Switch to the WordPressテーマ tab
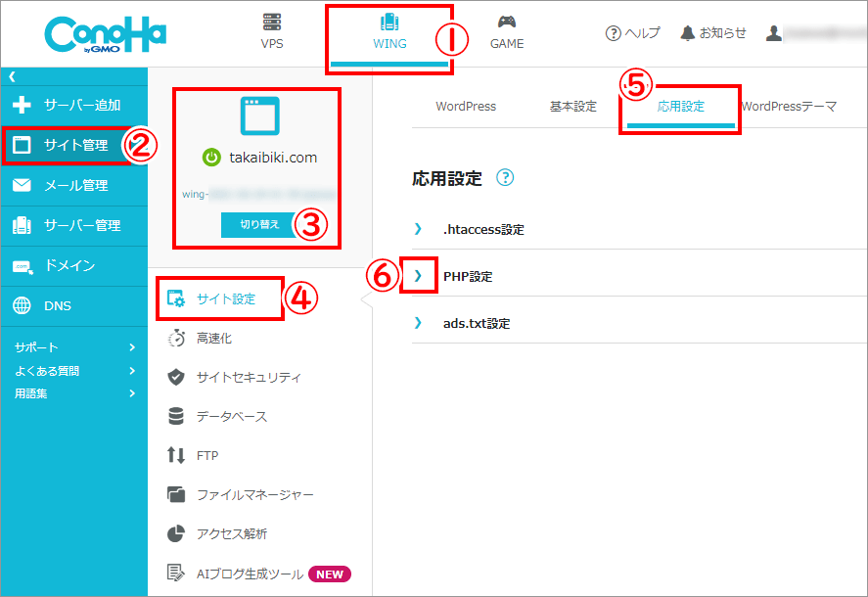The width and height of the screenshot is (868, 597). (789, 107)
